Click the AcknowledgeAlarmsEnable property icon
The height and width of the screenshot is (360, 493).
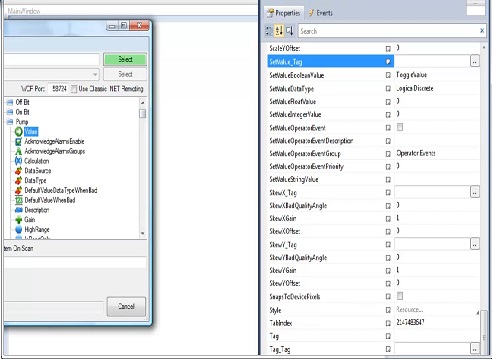19,141
